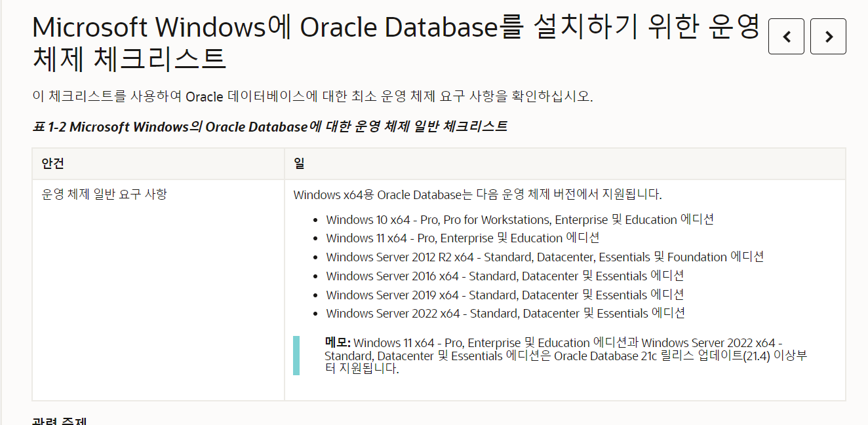Viewport: 868px width, 425px height.
Task: Click the '관련 주제' heading at bottom
Action: [x=59, y=420]
